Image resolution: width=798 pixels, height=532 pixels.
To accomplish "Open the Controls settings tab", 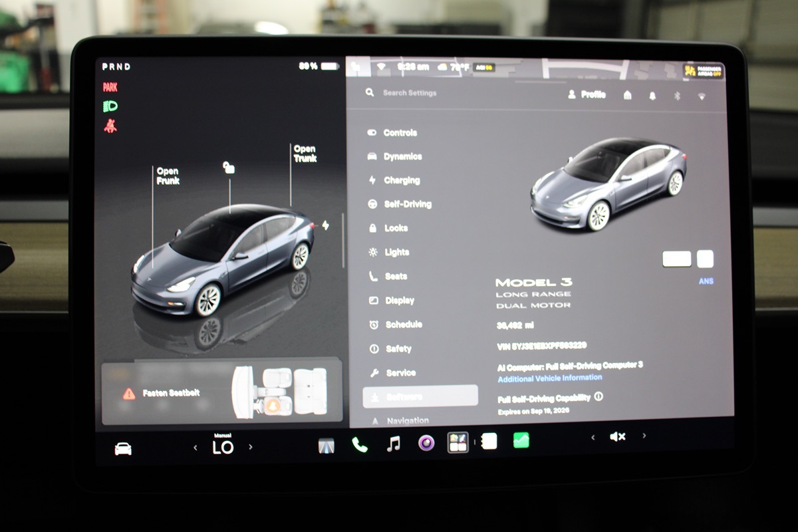I will (392, 133).
